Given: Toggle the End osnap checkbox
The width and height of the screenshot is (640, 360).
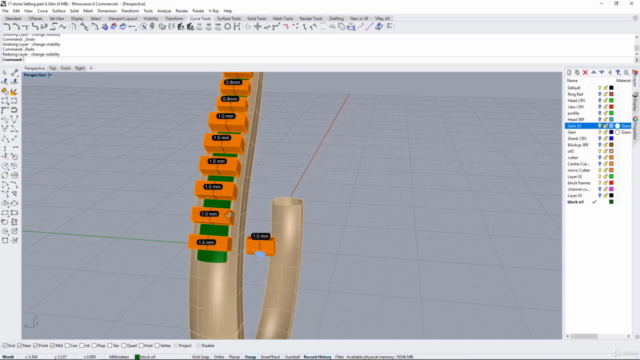Looking at the screenshot, I should pos(5,346).
